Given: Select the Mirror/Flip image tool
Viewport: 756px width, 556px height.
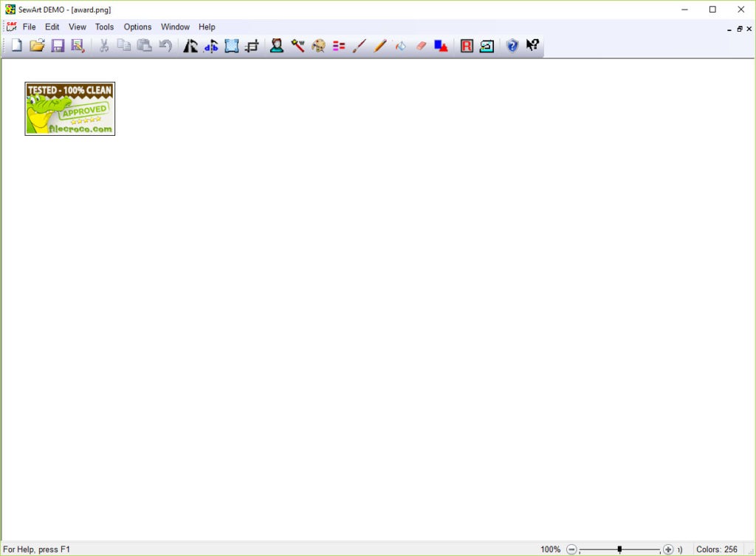Looking at the screenshot, I should 210,46.
